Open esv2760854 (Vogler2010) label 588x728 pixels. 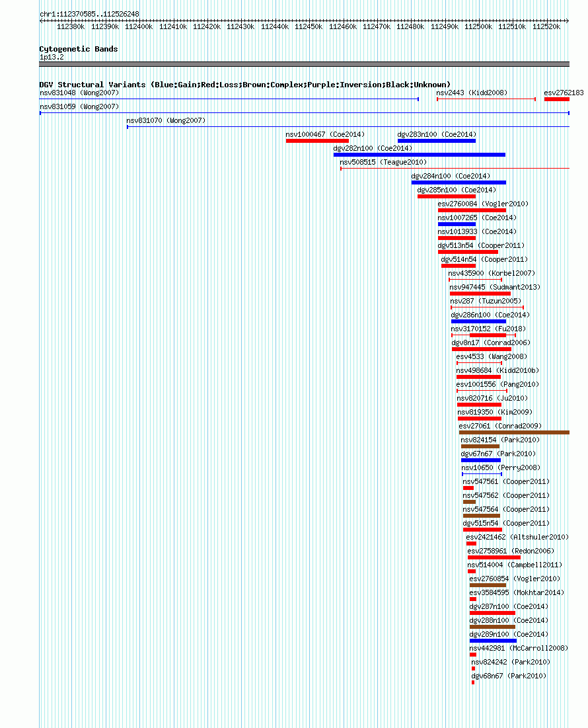click(515, 579)
